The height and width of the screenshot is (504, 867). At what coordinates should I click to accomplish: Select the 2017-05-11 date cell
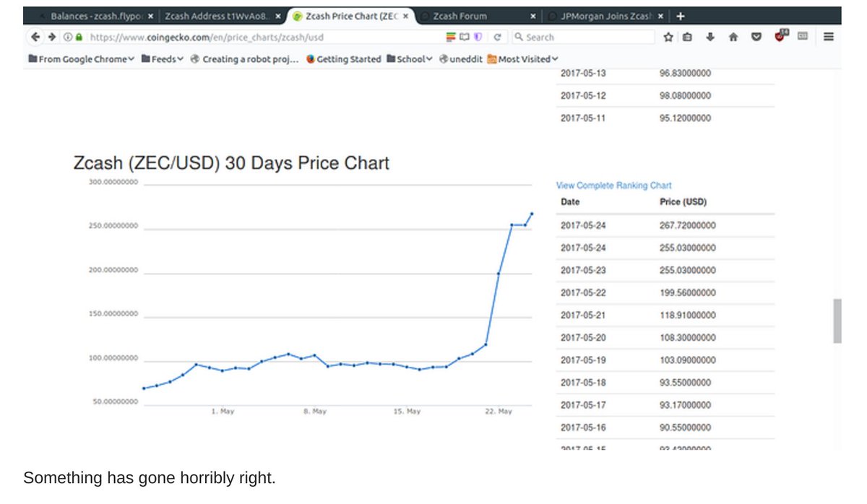point(583,118)
